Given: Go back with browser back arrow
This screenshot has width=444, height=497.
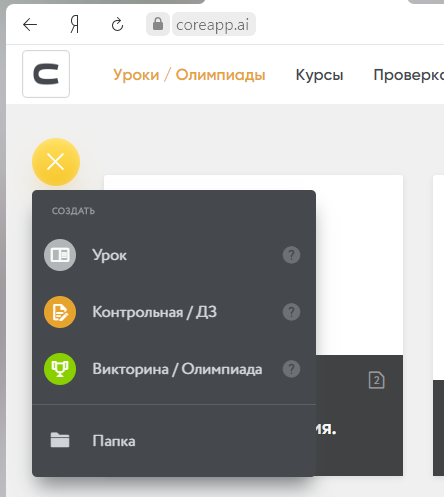Looking at the screenshot, I should pyautogui.click(x=30, y=25).
